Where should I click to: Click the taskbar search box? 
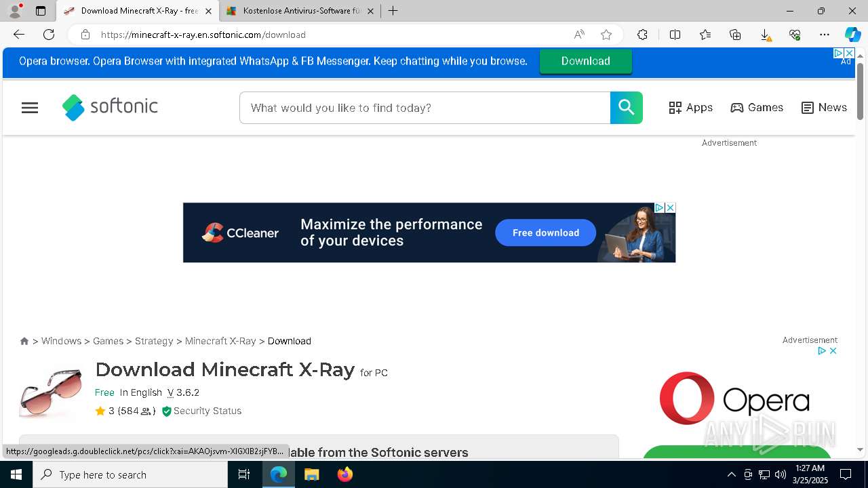pos(130,474)
